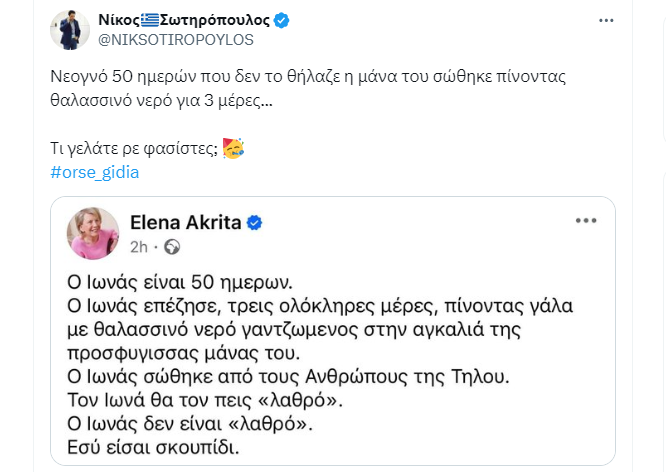Click the globe public-audience icon
Image resolution: width=666 pixels, height=472 pixels.
coord(171,246)
